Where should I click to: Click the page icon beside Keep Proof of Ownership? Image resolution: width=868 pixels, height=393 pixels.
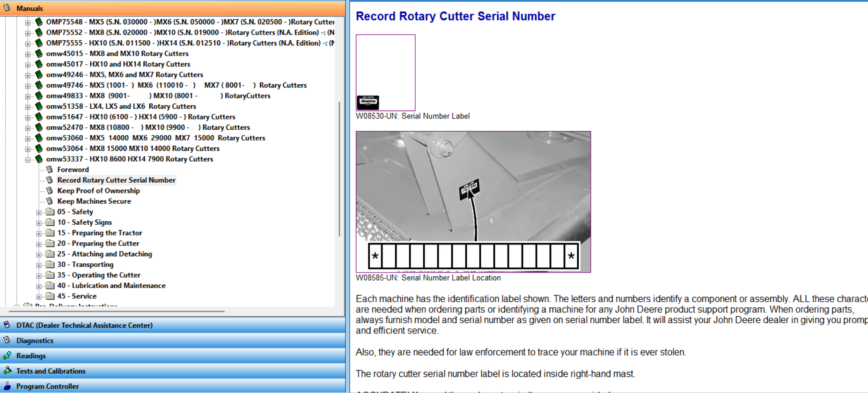[50, 191]
